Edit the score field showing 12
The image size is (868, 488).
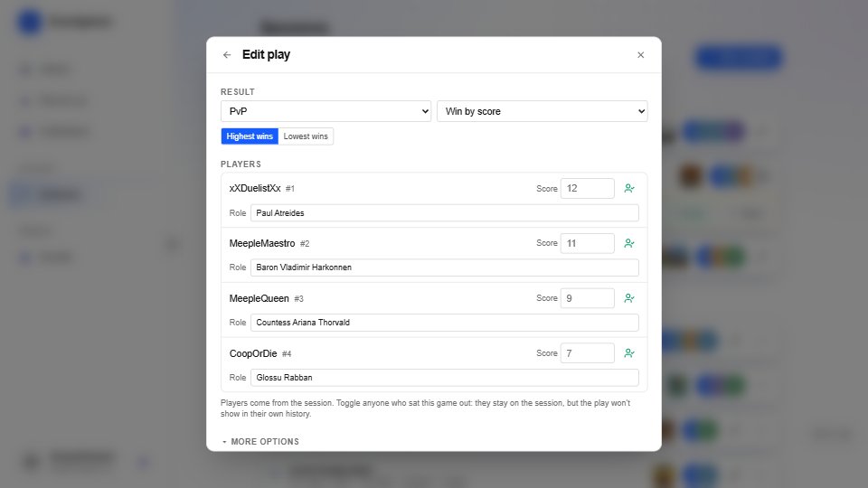pyautogui.click(x=588, y=188)
